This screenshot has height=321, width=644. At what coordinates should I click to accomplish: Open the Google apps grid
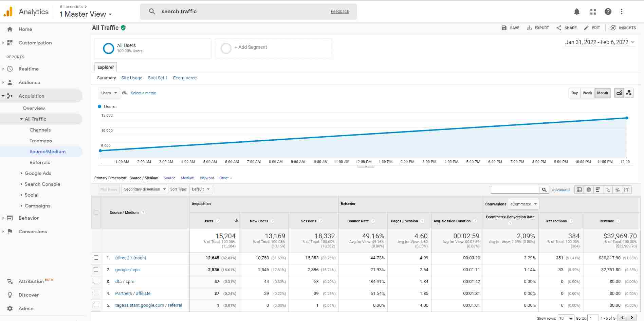[x=593, y=11]
